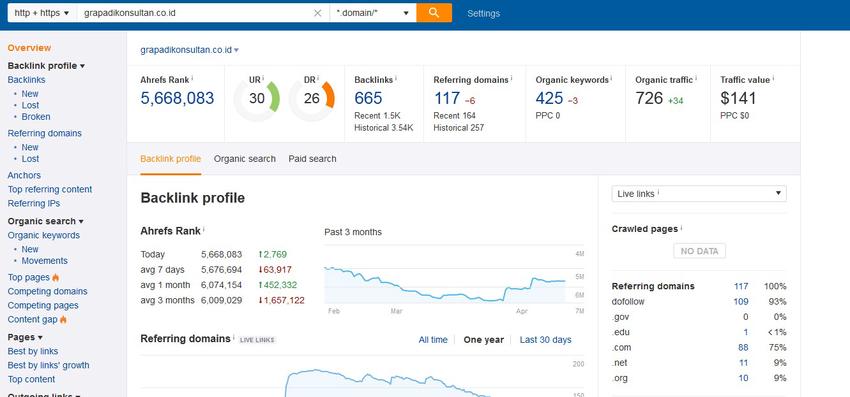850x397 pixels.
Task: Open Best by links' growth
Action: [48, 365]
